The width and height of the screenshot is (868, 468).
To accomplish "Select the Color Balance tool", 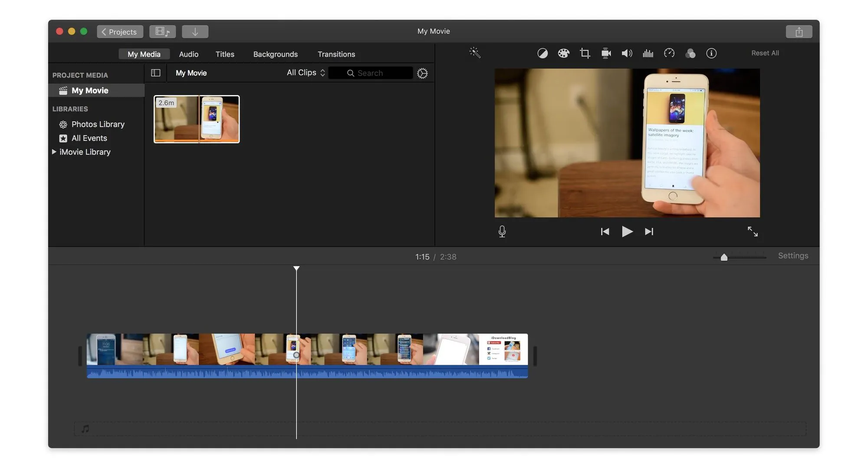I will click(x=542, y=53).
